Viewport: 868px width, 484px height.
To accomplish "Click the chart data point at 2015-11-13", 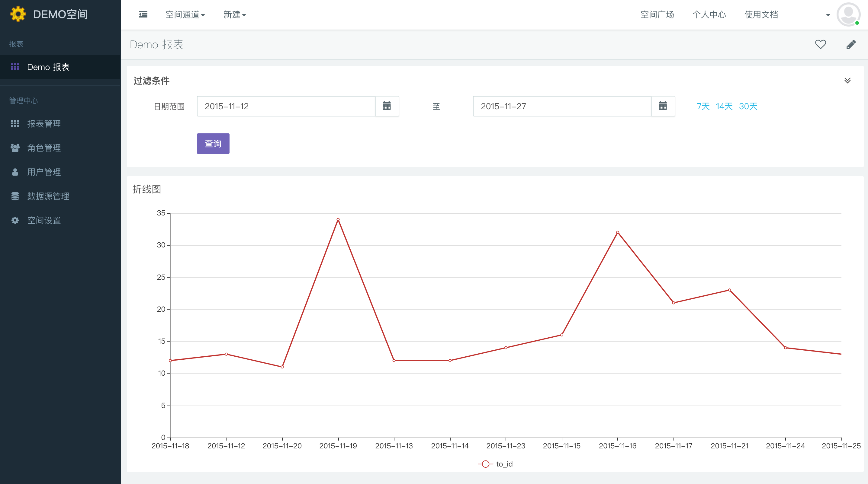I will coord(394,361).
